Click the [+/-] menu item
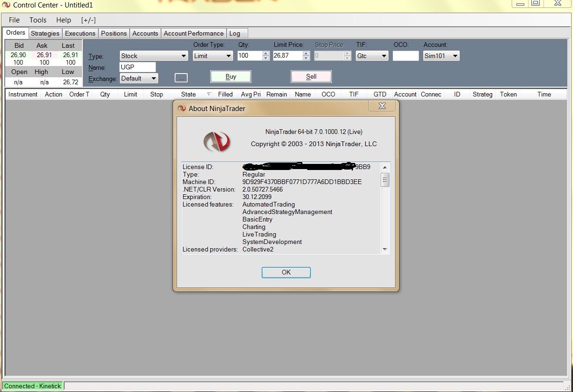This screenshot has height=392, width=573. [x=88, y=20]
